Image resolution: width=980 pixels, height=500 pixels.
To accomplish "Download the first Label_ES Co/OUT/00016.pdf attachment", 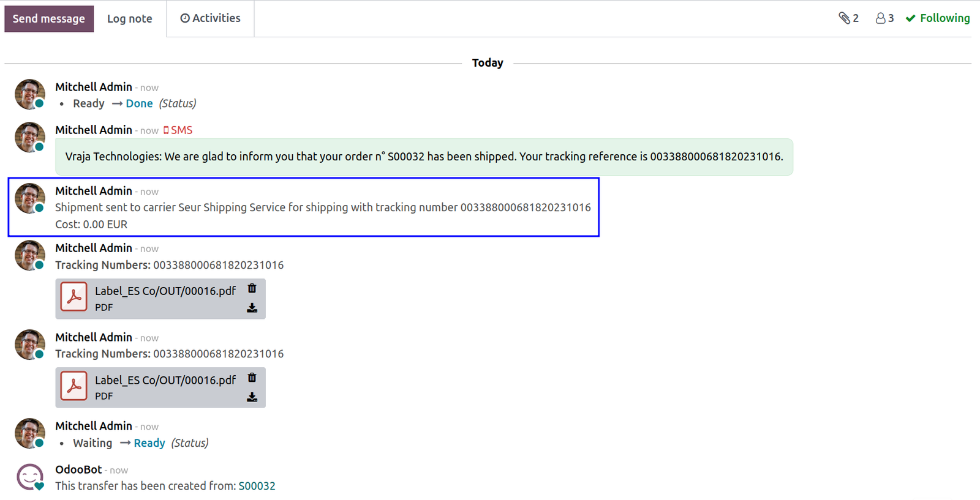I will (x=252, y=308).
